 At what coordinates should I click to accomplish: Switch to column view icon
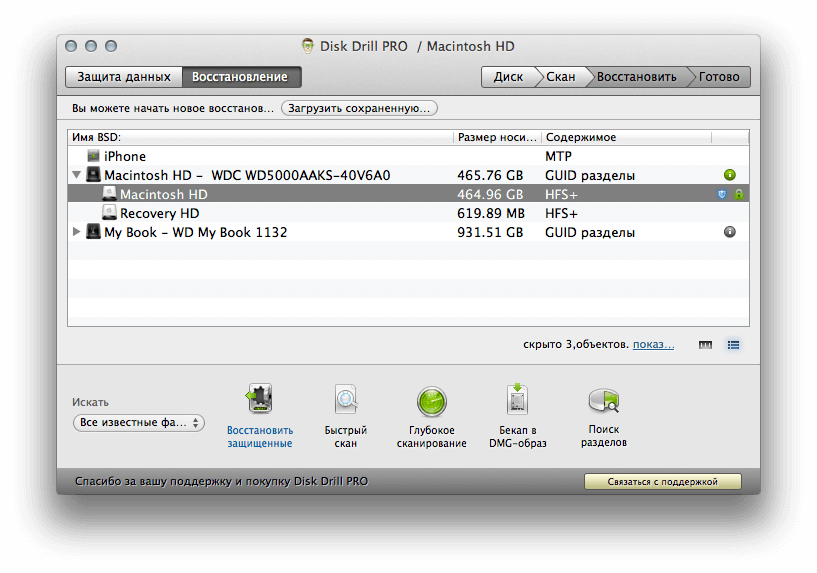click(705, 345)
